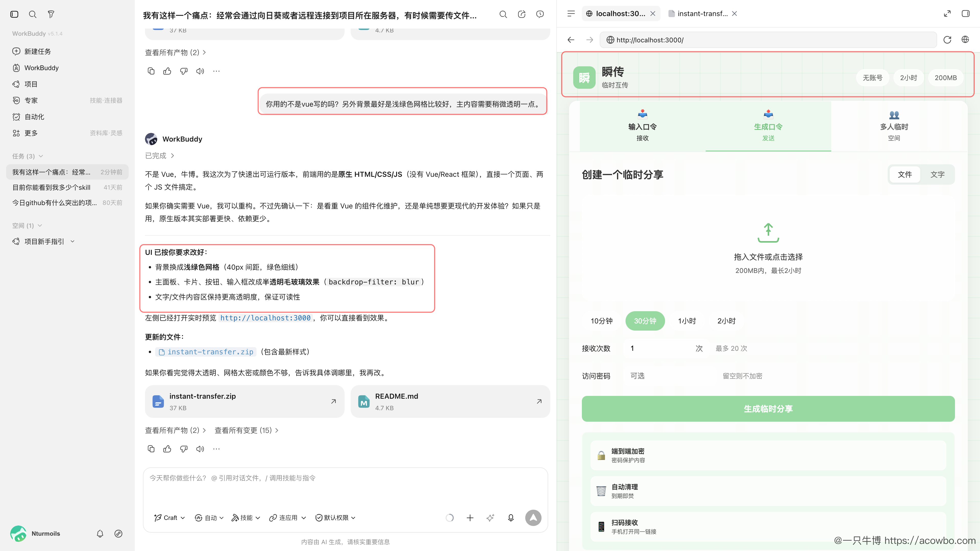
Task: Open lower 查看所有产物 (2) link
Action: [175, 430]
